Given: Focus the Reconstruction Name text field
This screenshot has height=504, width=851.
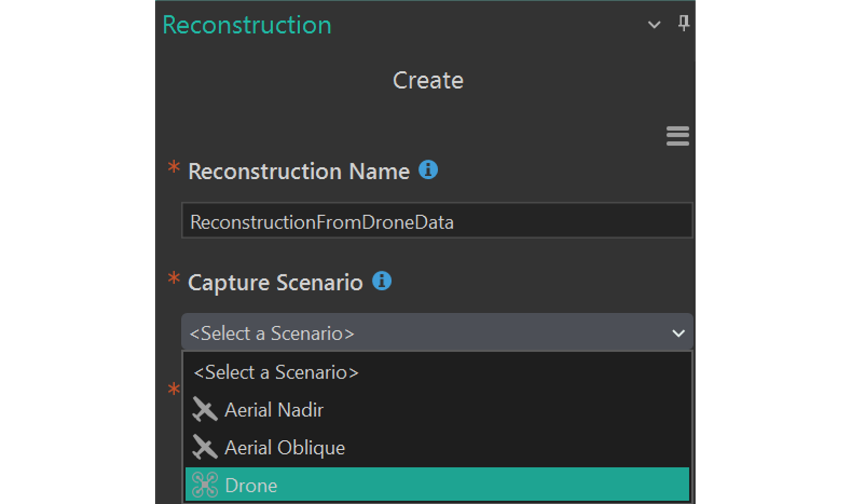Looking at the screenshot, I should tap(436, 222).
